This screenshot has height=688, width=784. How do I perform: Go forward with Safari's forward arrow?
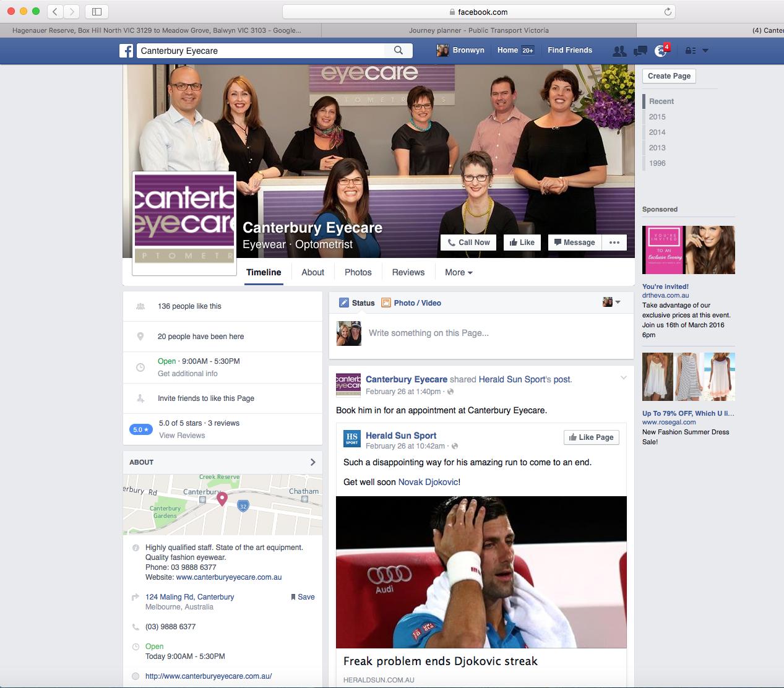tap(72, 11)
